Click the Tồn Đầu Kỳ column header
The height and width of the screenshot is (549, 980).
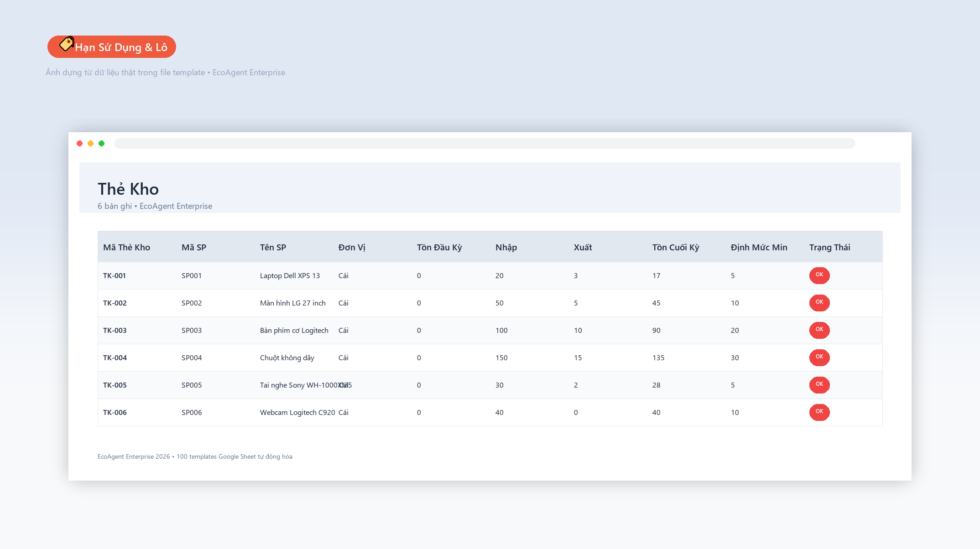click(x=439, y=247)
